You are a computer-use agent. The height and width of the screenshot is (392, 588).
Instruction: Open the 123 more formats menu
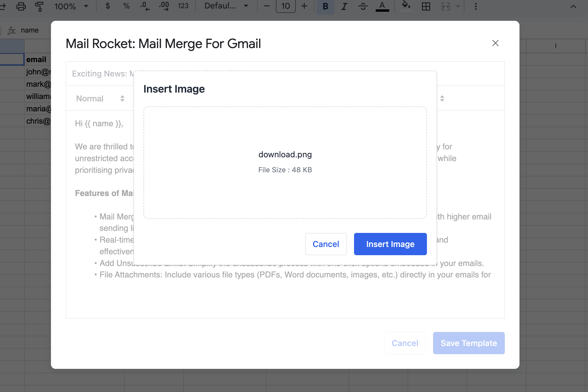pos(183,6)
